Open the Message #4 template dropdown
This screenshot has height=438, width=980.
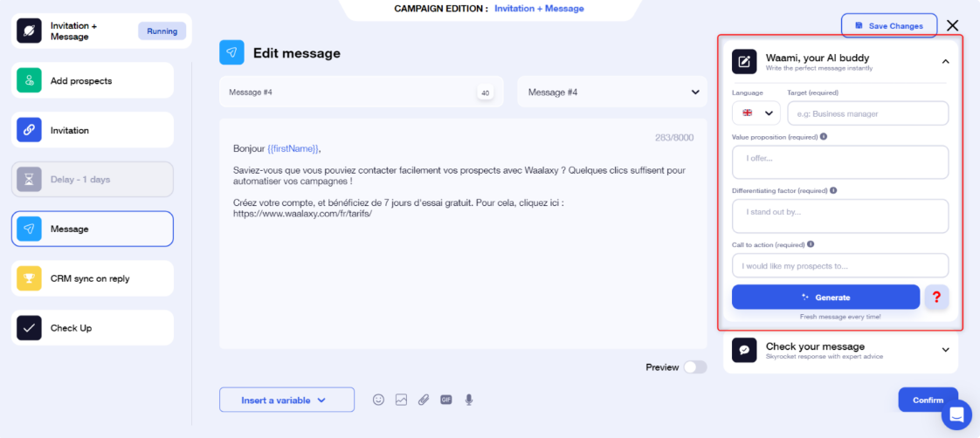(x=612, y=92)
